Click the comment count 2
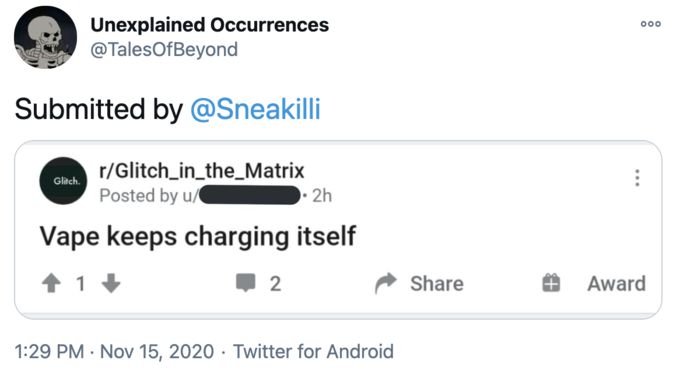The height and width of the screenshot is (378, 680). (275, 284)
